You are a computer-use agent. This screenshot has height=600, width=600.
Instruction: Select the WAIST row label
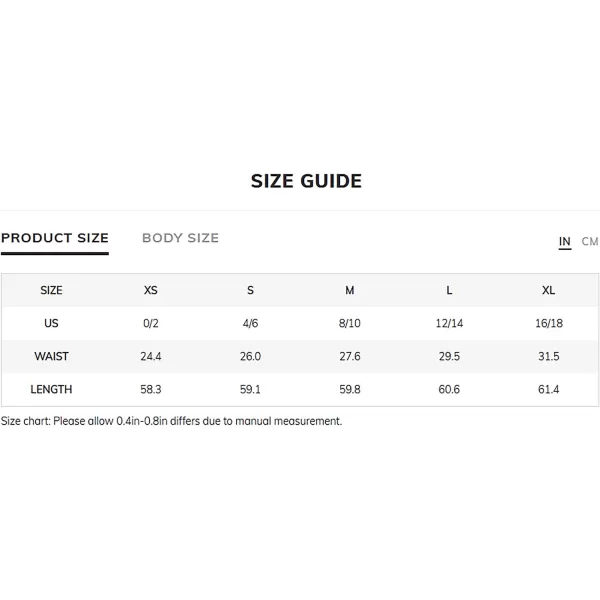tap(51, 356)
